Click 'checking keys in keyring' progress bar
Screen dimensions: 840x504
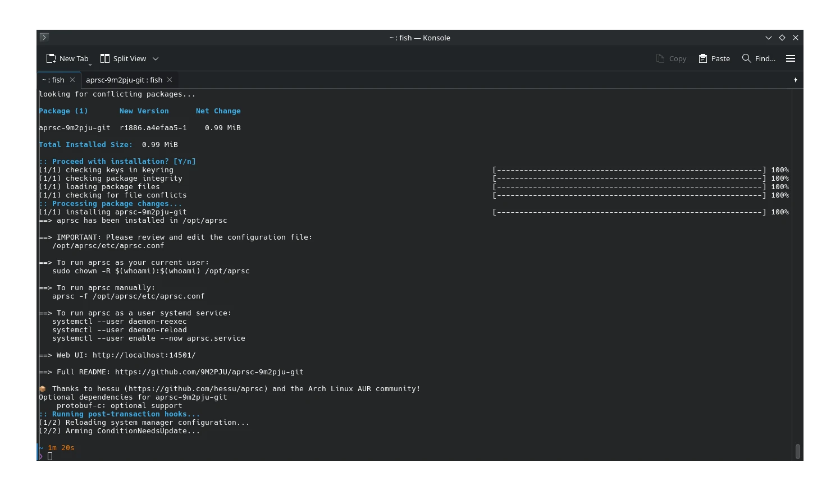point(629,170)
